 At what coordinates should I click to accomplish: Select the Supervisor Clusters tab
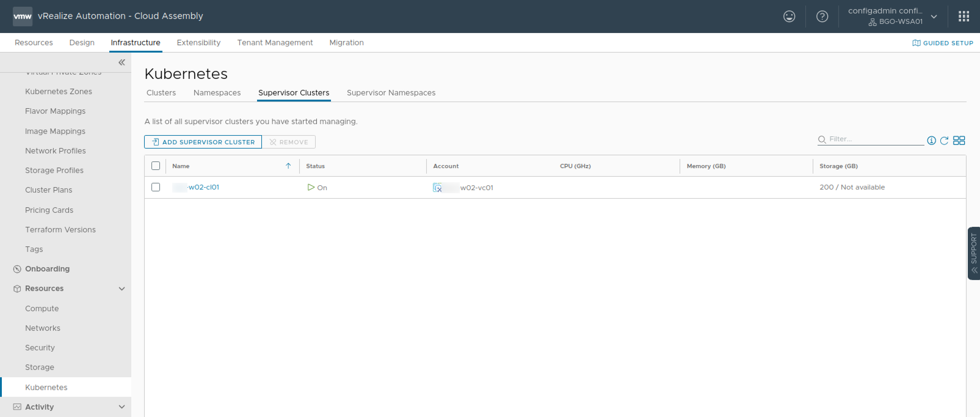pos(294,93)
